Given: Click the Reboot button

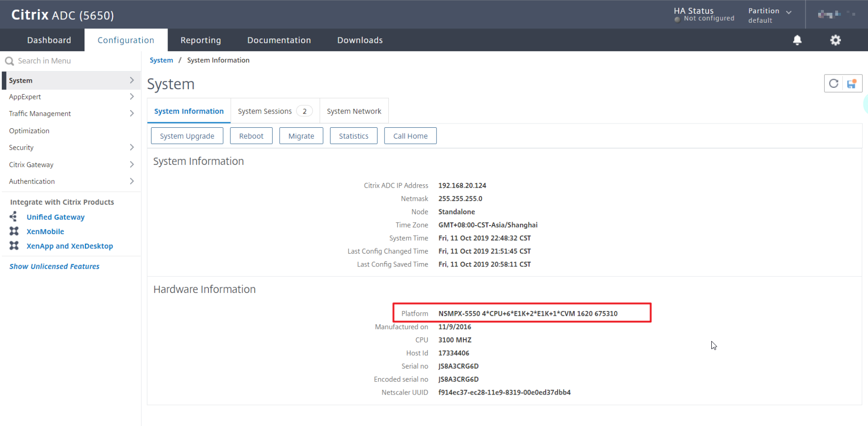Looking at the screenshot, I should [251, 136].
